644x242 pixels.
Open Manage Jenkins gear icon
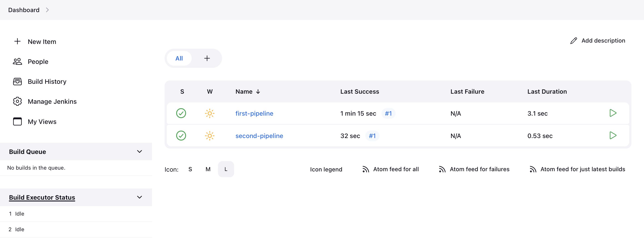(17, 102)
